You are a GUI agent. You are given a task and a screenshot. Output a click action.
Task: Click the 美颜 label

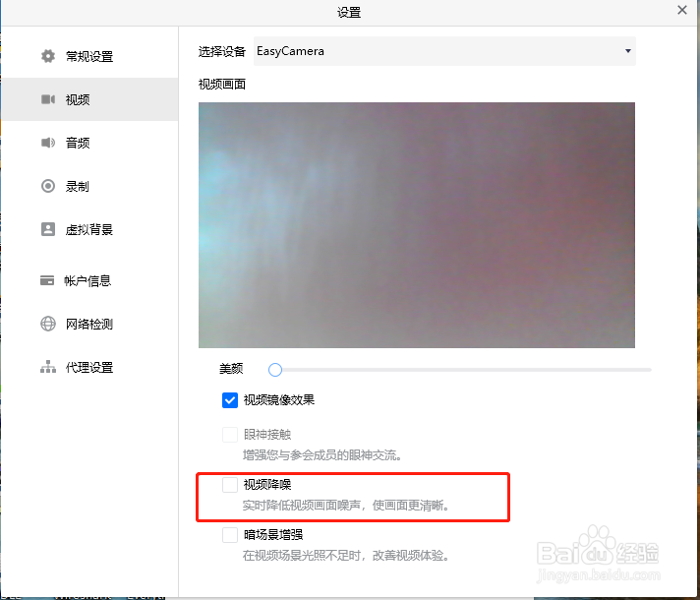(x=231, y=369)
